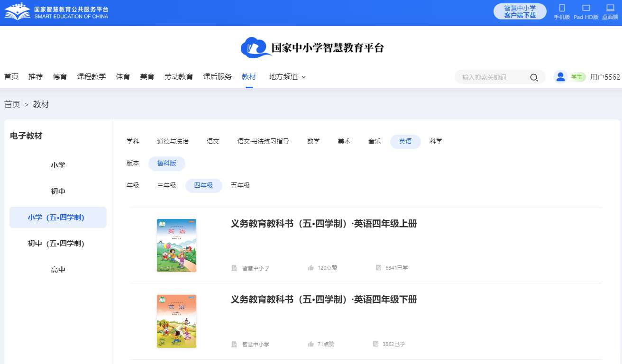Download the 智慧中小学 client
Image resolution: width=622 pixels, height=364 pixels.
click(520, 12)
